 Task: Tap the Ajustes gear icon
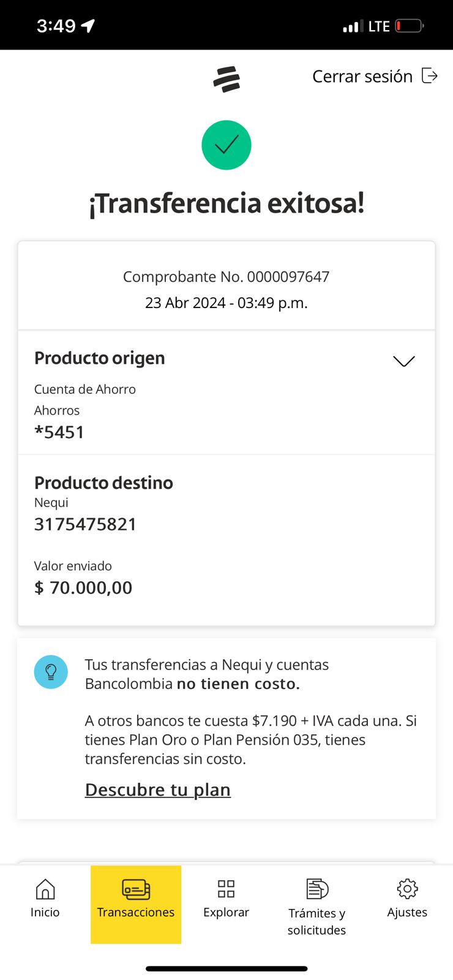(x=407, y=889)
